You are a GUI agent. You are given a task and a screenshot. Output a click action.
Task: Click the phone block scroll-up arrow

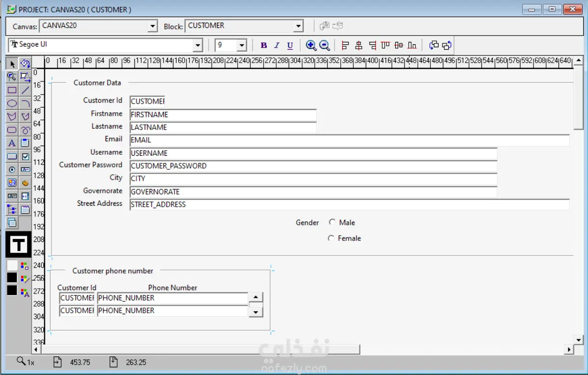tap(255, 297)
